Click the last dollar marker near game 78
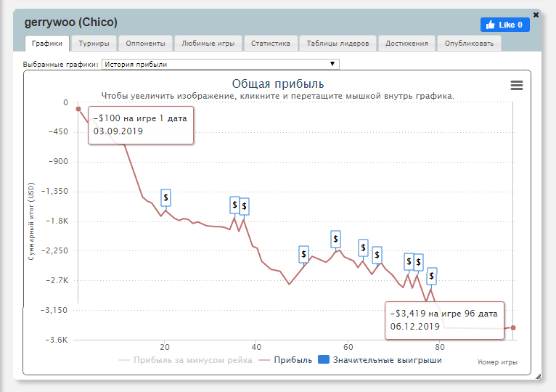This screenshot has height=392, width=556. point(432,276)
